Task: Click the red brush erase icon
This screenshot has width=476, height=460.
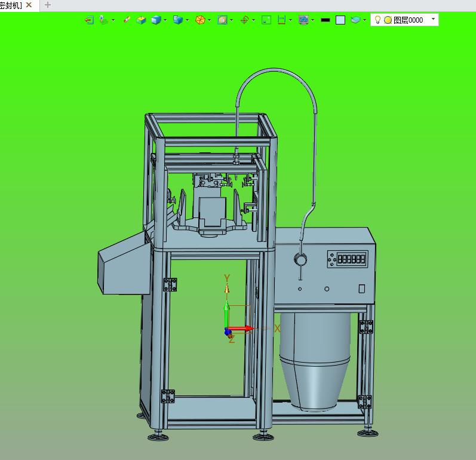Action: pyautogui.click(x=127, y=20)
